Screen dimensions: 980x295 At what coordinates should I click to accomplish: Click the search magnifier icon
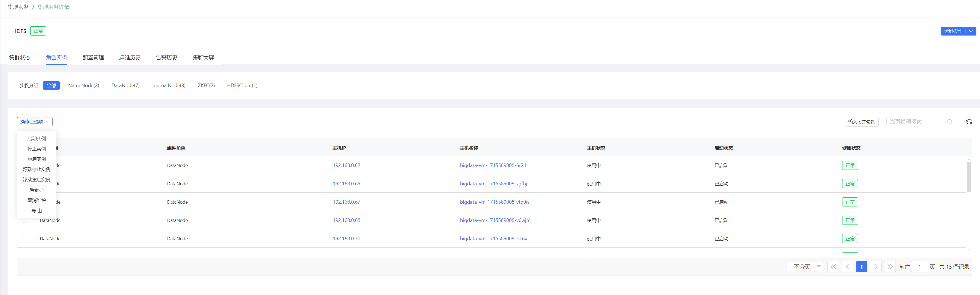point(949,122)
